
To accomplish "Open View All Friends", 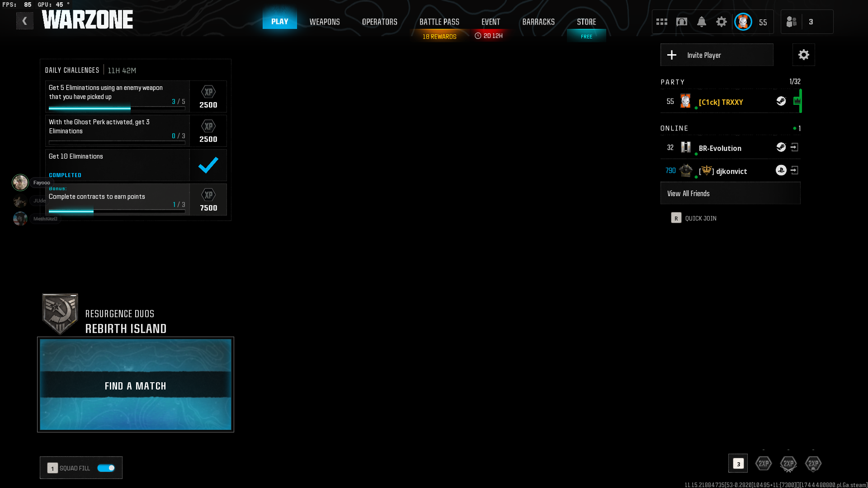I will [x=731, y=193].
